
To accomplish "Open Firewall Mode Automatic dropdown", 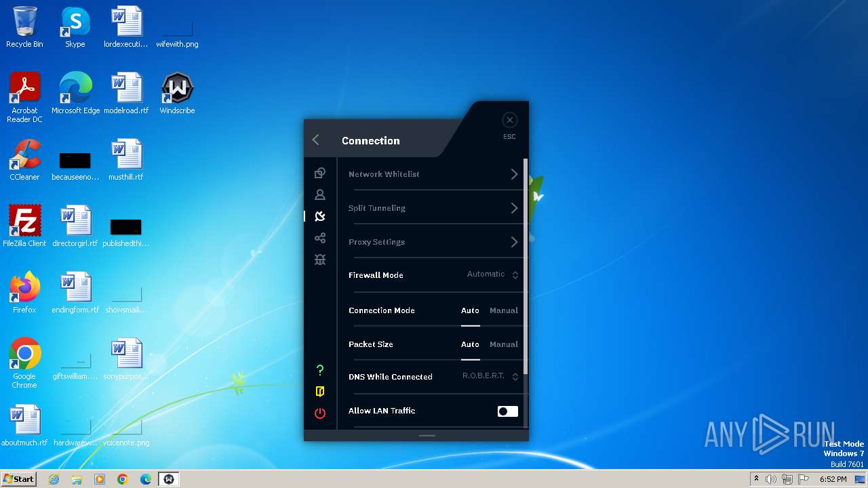I will [492, 274].
